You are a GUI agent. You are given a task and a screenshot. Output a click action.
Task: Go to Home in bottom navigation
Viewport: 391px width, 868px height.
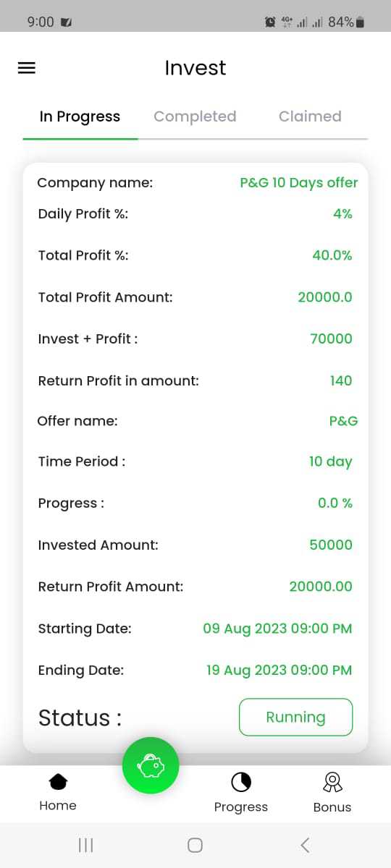[58, 793]
